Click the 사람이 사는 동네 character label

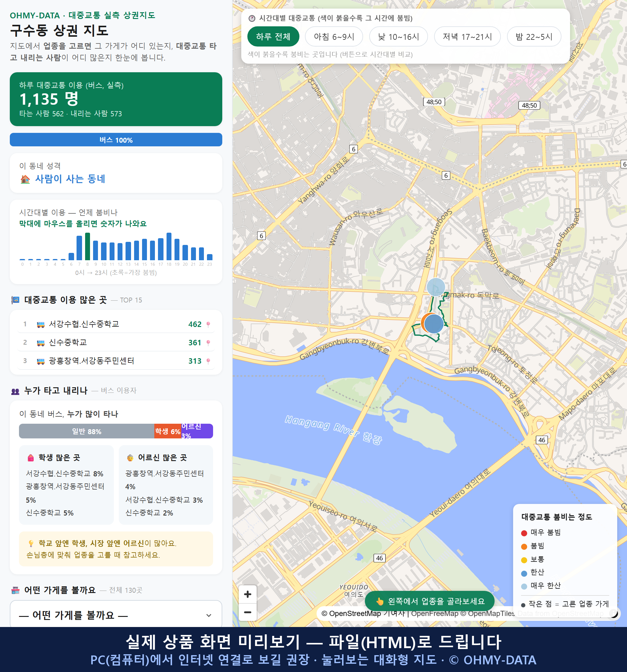click(70, 179)
